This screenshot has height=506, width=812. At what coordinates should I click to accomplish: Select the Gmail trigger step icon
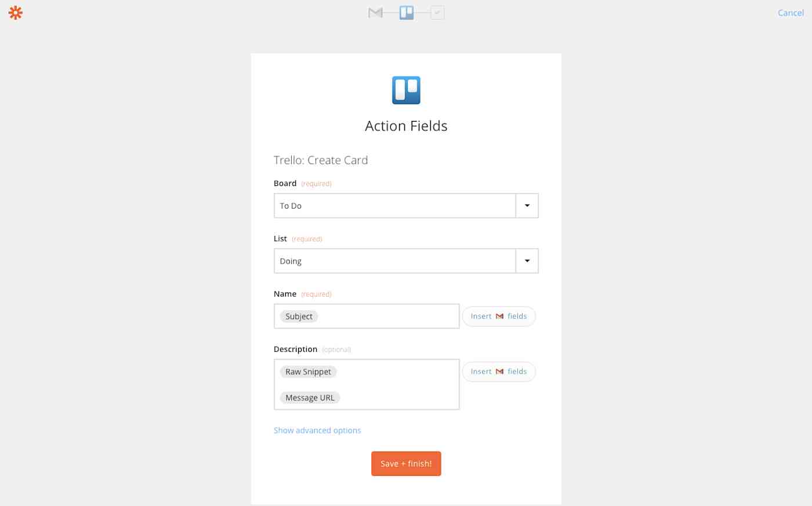coord(375,12)
